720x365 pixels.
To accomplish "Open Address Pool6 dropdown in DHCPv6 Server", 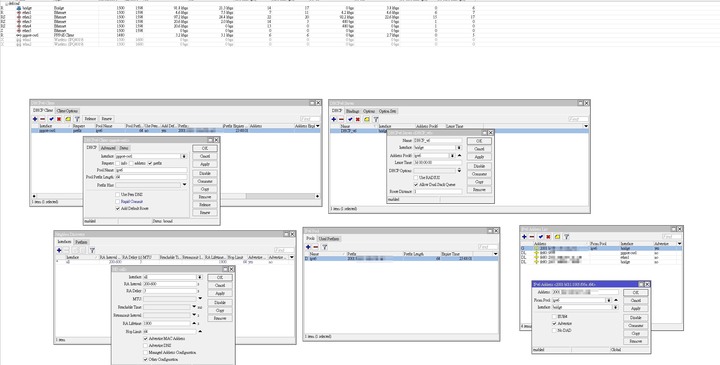I will 452,156.
